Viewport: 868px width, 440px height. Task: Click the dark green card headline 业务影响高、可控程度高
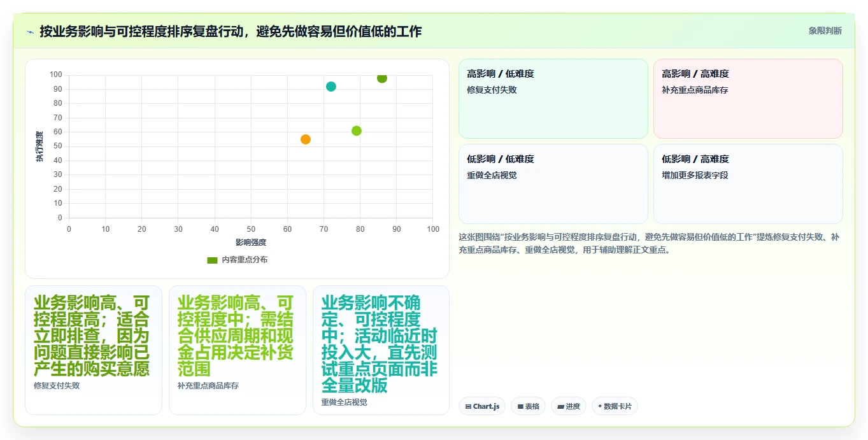(x=92, y=336)
